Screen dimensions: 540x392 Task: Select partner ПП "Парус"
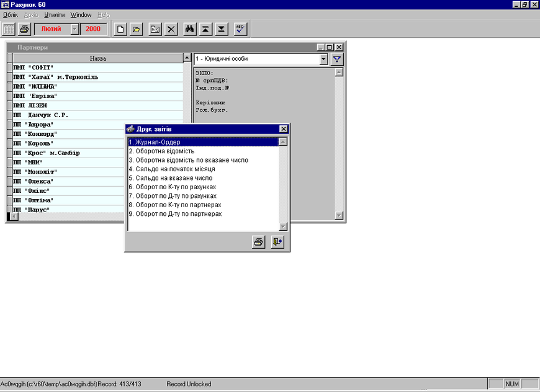(68, 209)
